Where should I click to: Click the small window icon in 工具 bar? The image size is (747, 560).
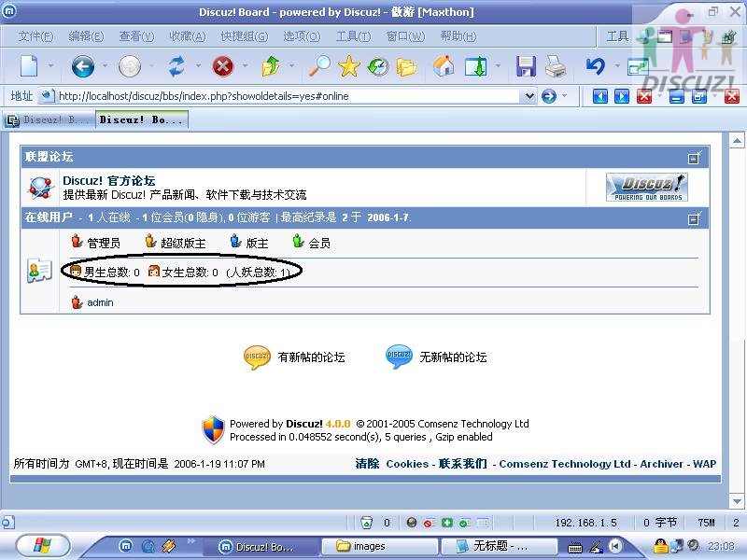click(664, 36)
